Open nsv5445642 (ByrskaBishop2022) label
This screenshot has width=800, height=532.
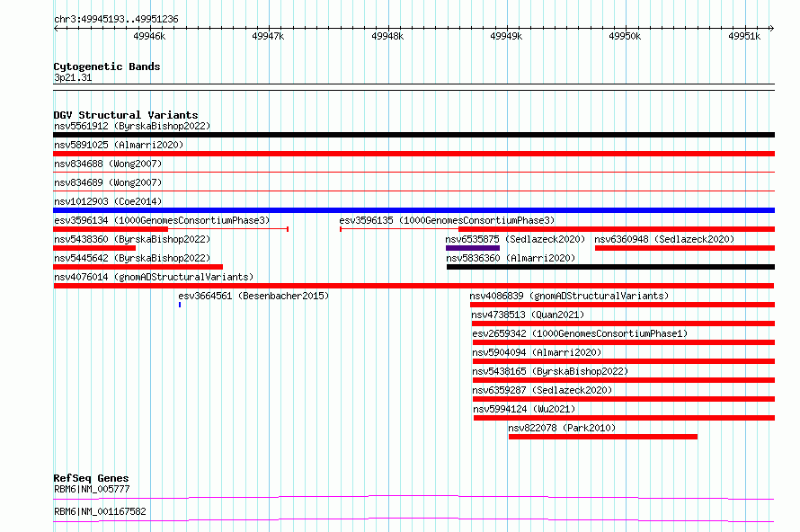point(132,258)
